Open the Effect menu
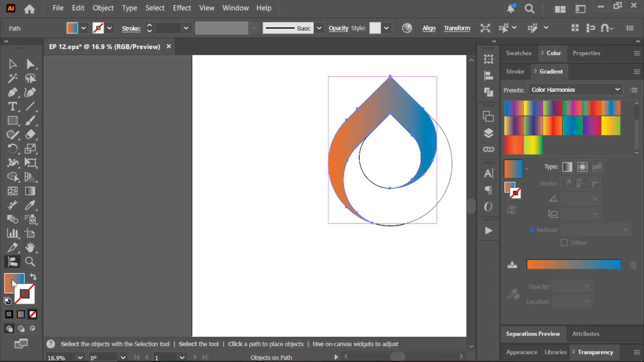Image resolution: width=644 pixels, height=362 pixels. pos(182,8)
